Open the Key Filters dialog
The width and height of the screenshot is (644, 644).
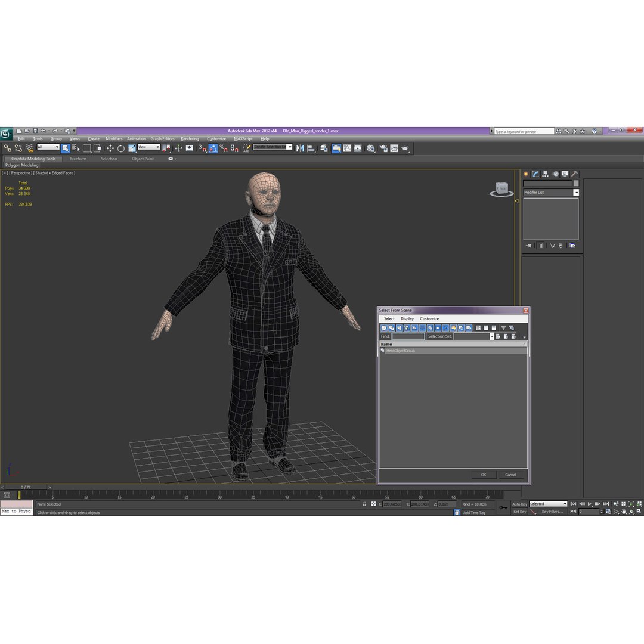pos(552,512)
